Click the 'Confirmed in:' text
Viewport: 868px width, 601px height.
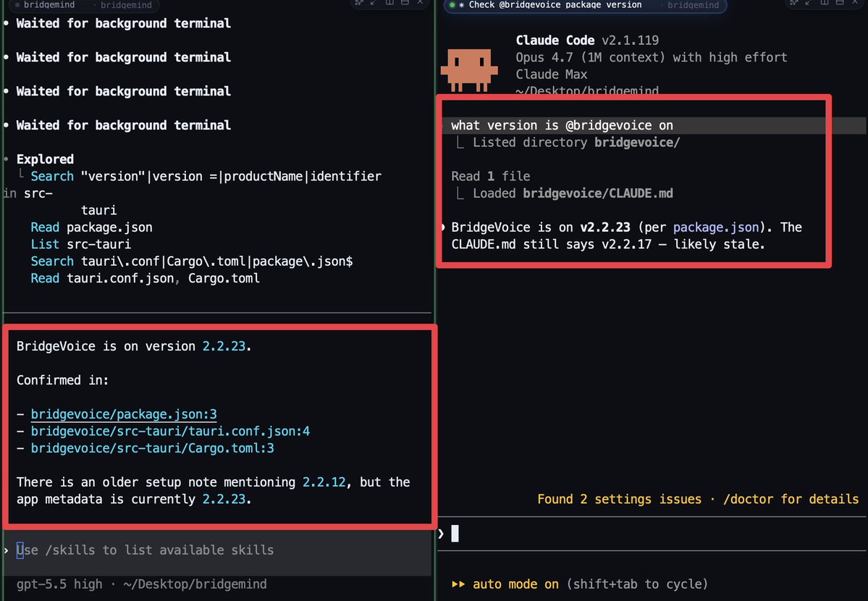62,380
